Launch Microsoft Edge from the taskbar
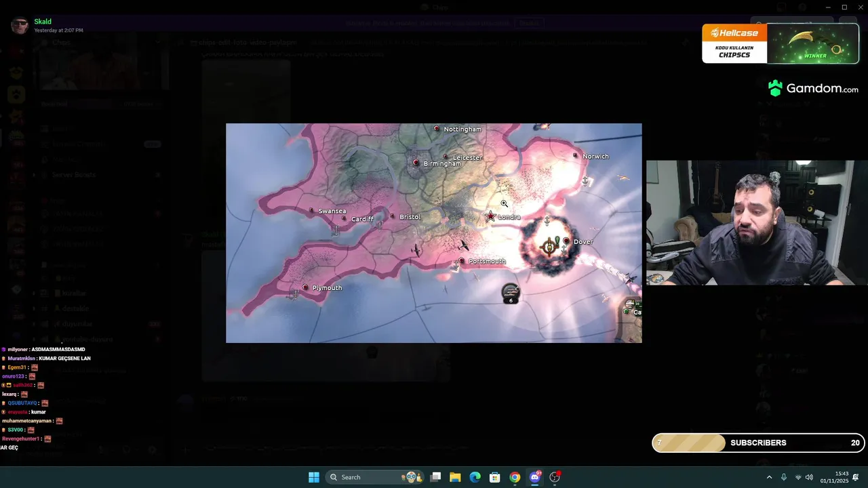The image size is (868, 488). click(475, 477)
